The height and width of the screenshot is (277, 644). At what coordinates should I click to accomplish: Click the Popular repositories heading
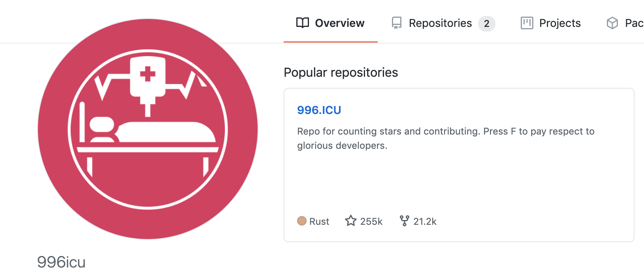point(341,72)
